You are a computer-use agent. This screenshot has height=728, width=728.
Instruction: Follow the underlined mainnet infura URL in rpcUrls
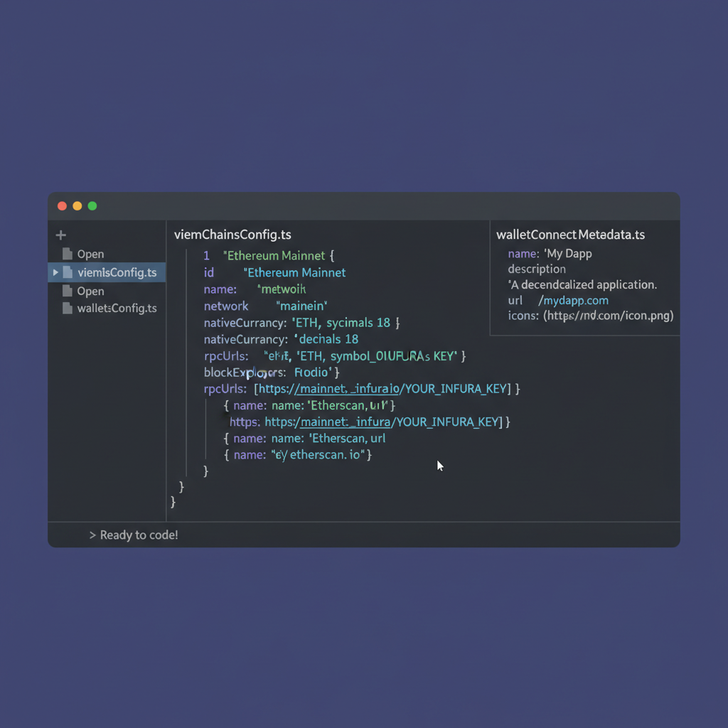347,389
